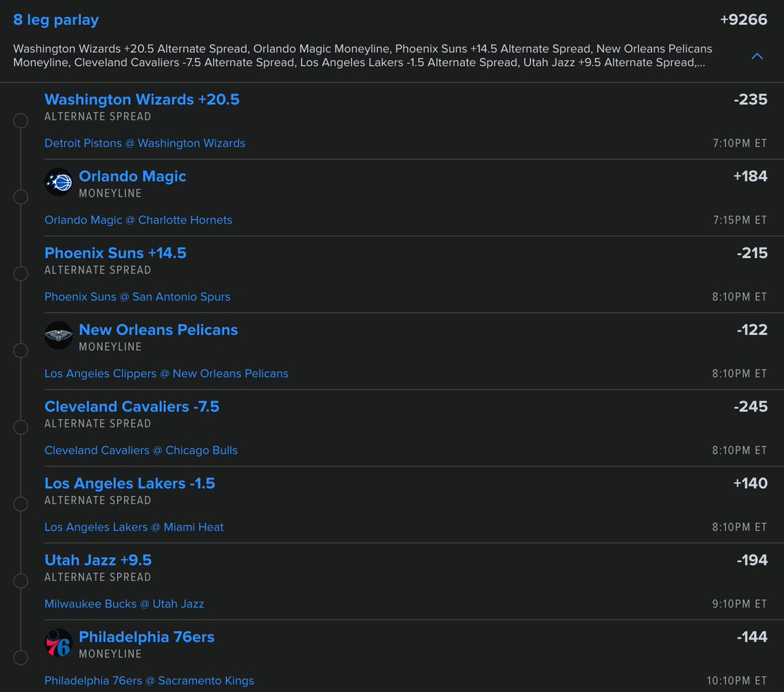
Task: Open Los Angeles Clippers @ New Orleans Pelicans game
Action: (x=167, y=374)
